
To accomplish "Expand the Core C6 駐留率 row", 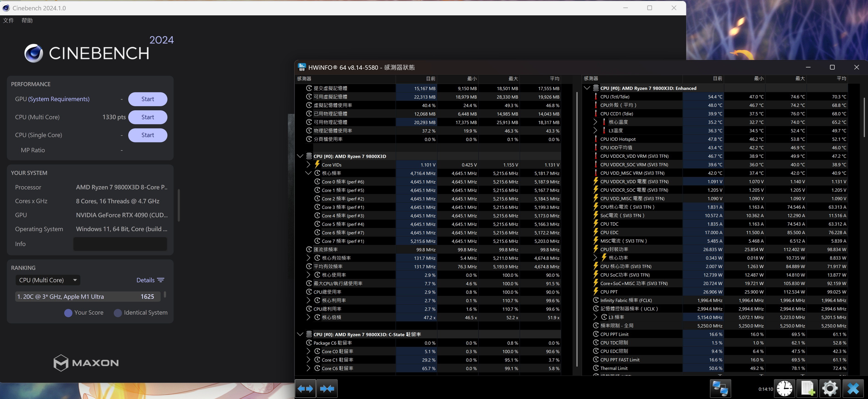I will pyautogui.click(x=308, y=368).
